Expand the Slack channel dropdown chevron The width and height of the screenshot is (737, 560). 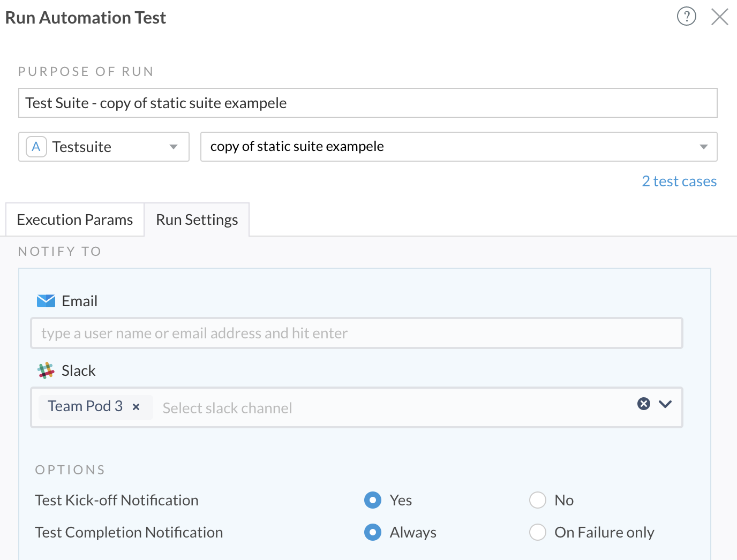pyautogui.click(x=665, y=404)
